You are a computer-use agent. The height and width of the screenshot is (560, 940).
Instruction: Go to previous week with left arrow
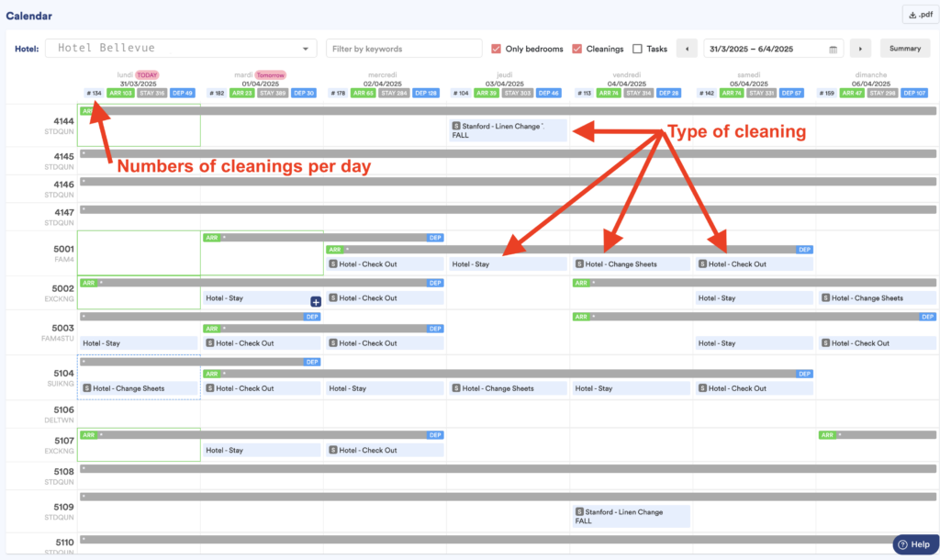pos(687,49)
